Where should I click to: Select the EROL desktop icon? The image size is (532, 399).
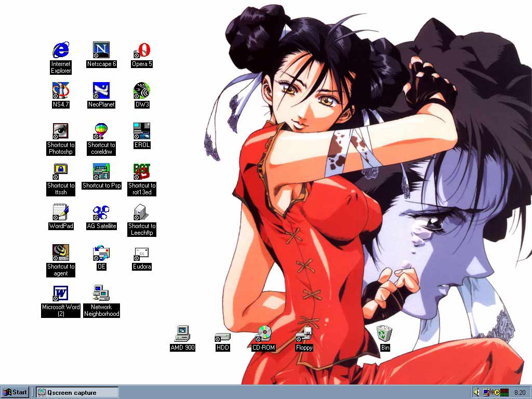pos(142,131)
